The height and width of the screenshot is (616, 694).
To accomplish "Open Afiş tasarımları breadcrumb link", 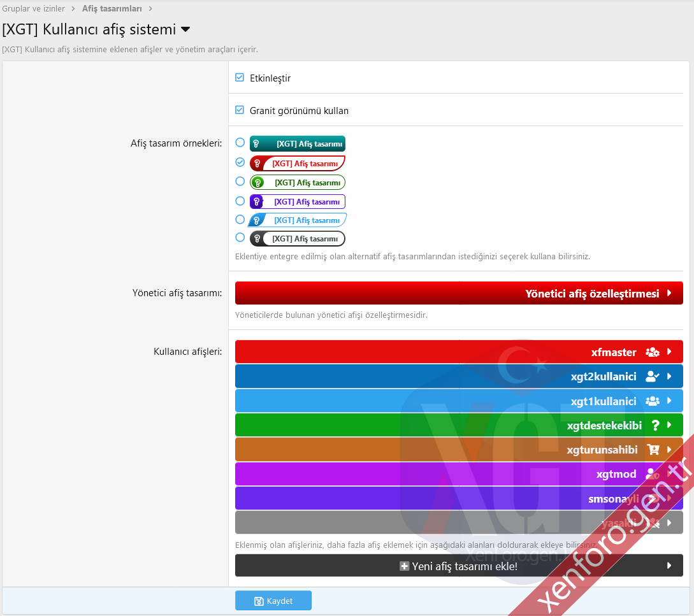I will [x=112, y=8].
